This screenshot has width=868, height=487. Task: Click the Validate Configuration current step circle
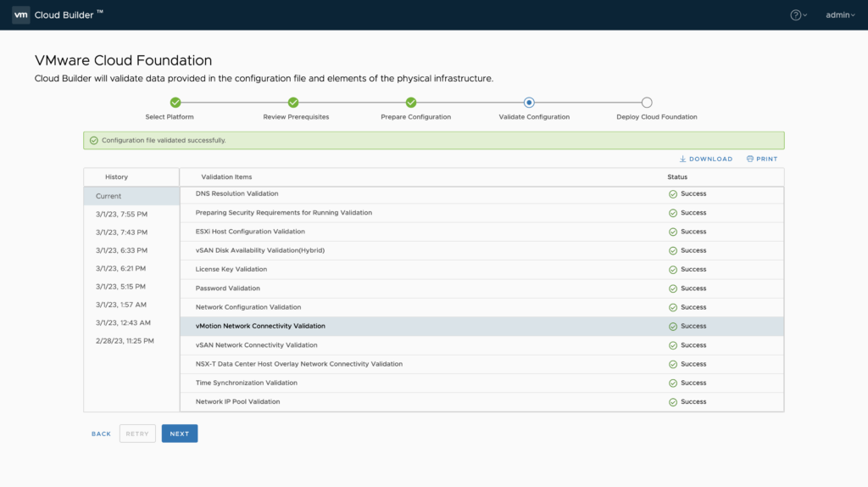pyautogui.click(x=529, y=103)
